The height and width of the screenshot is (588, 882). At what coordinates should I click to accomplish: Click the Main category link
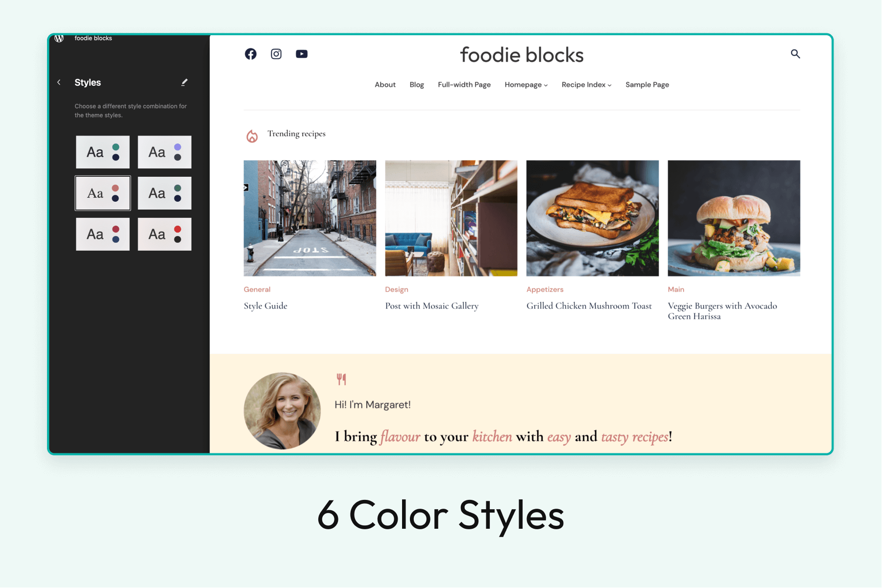point(676,289)
